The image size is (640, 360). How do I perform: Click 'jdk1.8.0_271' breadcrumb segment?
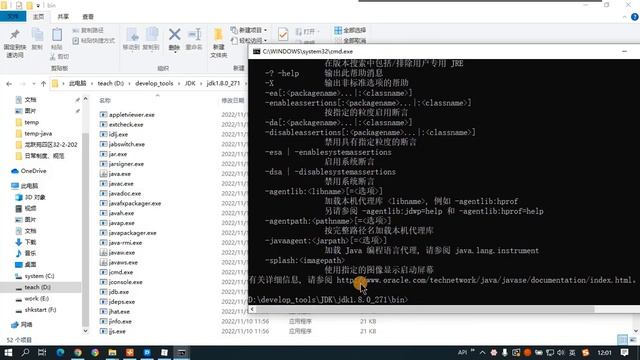(223, 83)
